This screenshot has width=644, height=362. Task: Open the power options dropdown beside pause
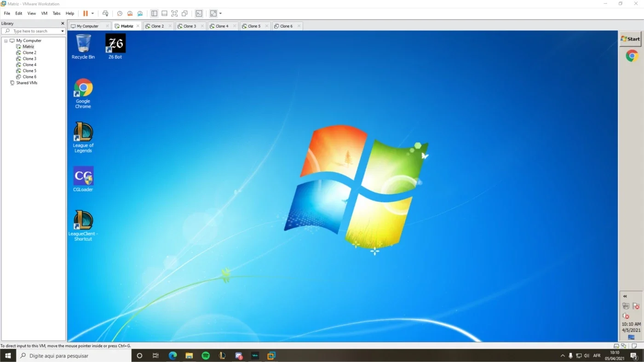point(92,13)
